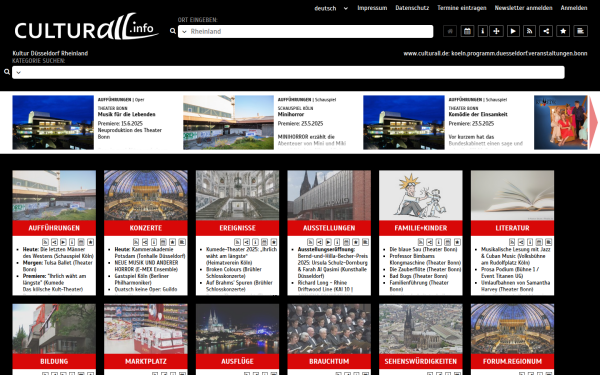Viewport: 600px width, 375px height.
Task: Click the share icon under Konzerte card
Action: click(x=145, y=242)
